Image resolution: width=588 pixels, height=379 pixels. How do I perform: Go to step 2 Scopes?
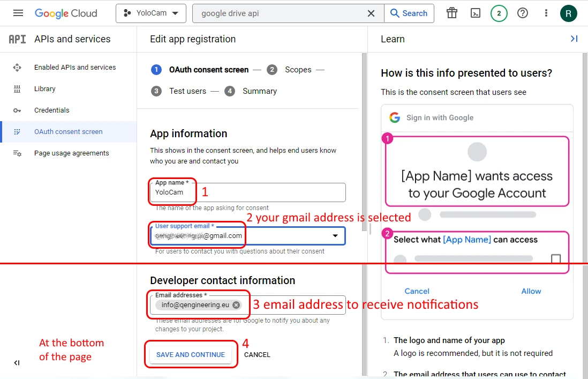tap(289, 70)
